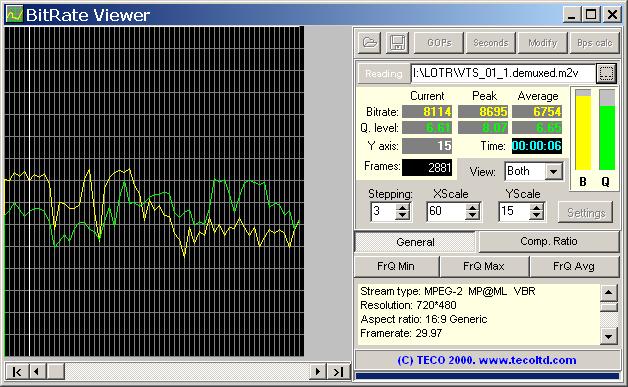Screen dimensions: 628x387
Task: Click the Stepping input field
Action: click(x=383, y=211)
